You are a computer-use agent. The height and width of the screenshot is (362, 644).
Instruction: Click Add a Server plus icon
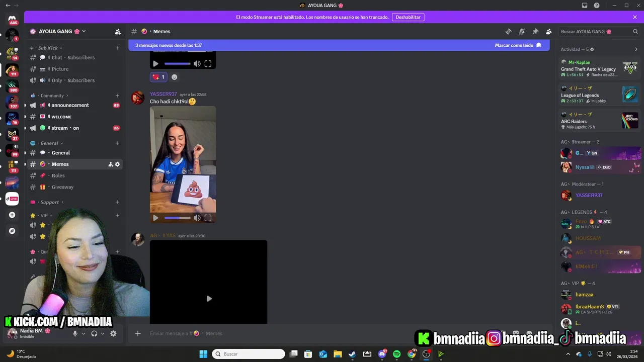12,215
